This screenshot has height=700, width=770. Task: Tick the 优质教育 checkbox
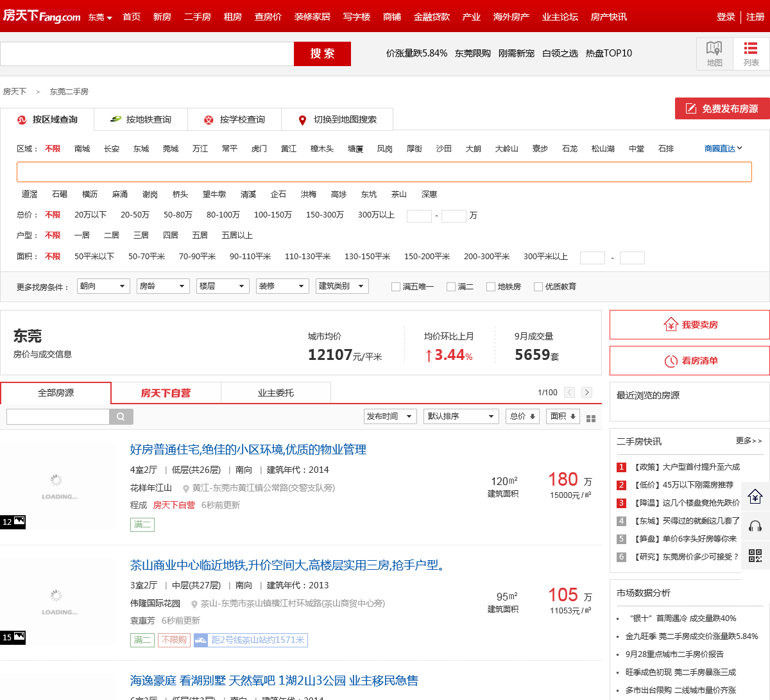point(538,287)
